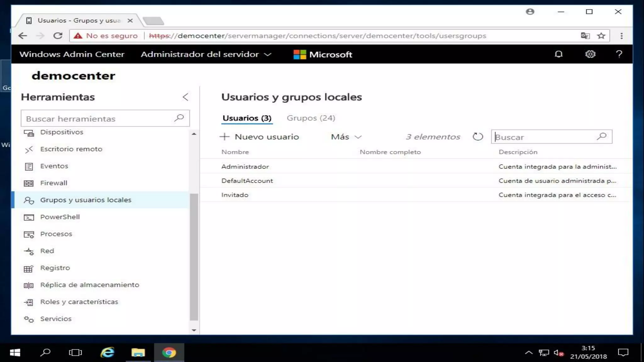Open PowerShell tool from sidebar
This screenshot has height=362, width=644.
click(60, 217)
